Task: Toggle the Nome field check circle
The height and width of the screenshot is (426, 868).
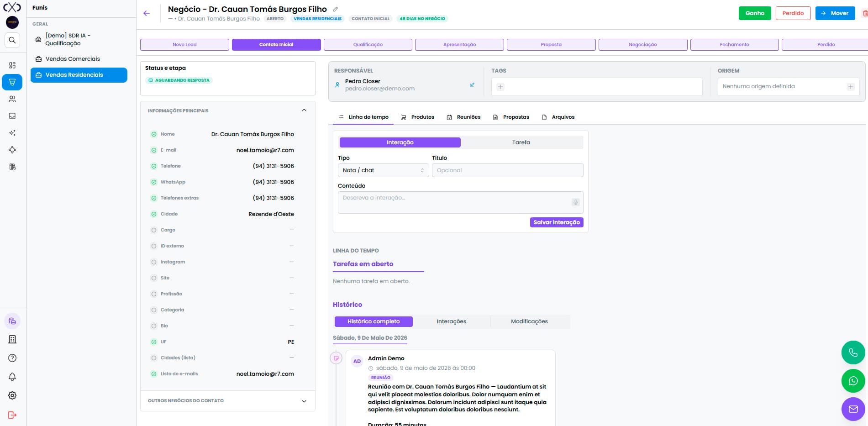Action: click(x=154, y=134)
